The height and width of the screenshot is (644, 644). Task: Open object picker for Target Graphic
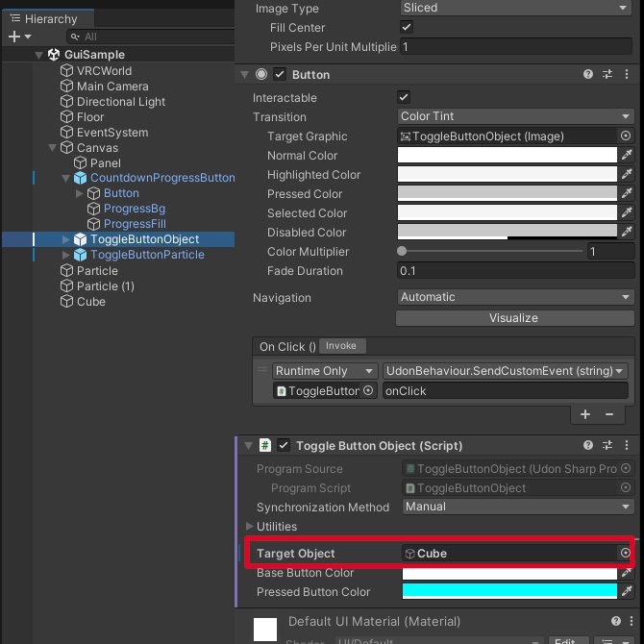pos(626,136)
